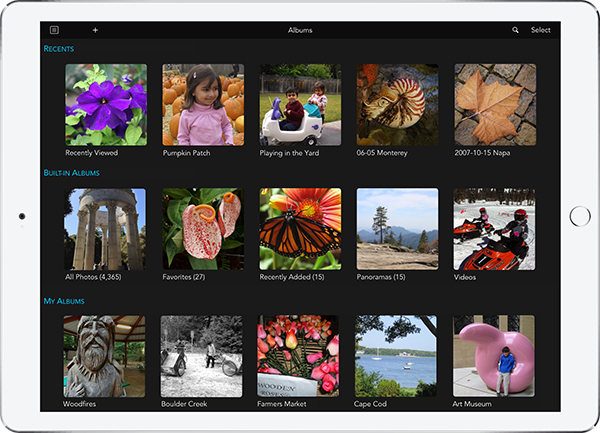The height and width of the screenshot is (433, 600).
Task: Open search with the magnifier icon
Action: coord(516,30)
